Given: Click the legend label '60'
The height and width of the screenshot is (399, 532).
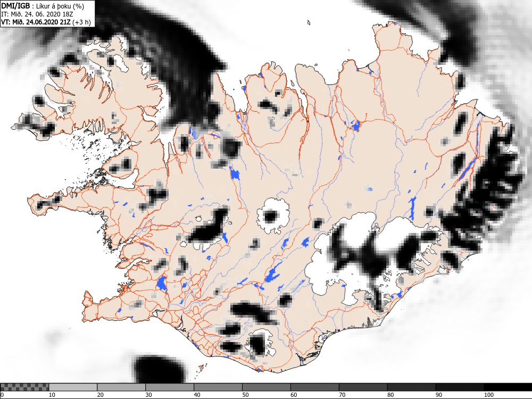Looking at the screenshot, I should [294, 395].
